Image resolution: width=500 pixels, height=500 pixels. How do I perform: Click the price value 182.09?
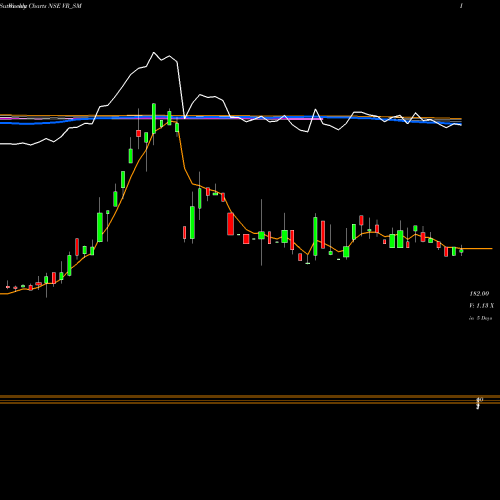[x=479, y=294]
